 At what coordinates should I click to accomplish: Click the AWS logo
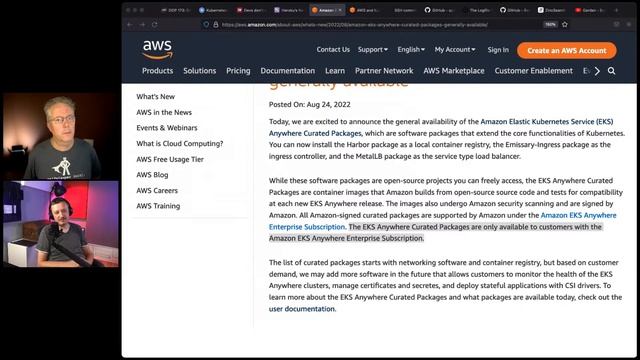coord(158,50)
